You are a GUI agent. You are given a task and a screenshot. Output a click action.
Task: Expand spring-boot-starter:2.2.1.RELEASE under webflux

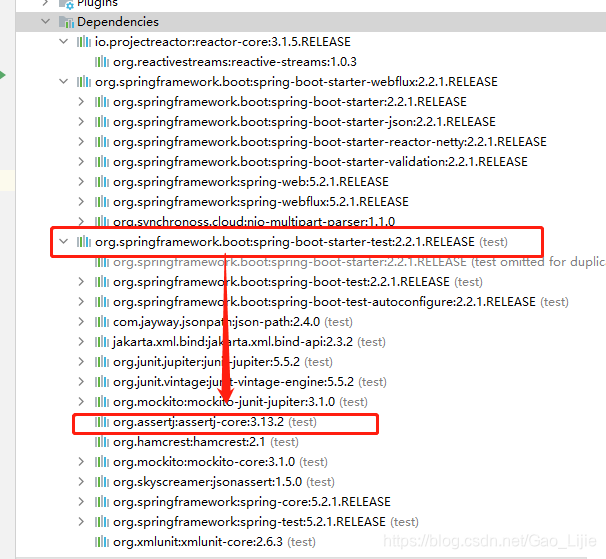tap(81, 102)
